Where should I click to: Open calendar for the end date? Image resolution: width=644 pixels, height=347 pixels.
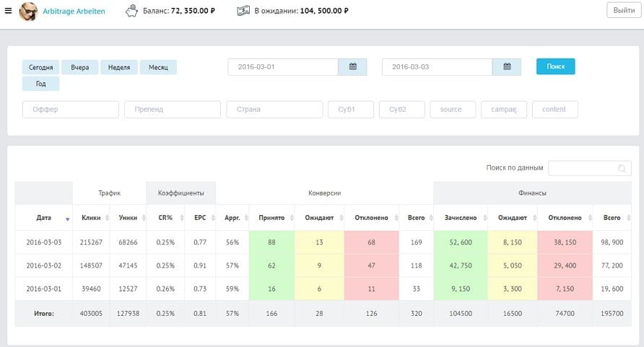pyautogui.click(x=507, y=67)
